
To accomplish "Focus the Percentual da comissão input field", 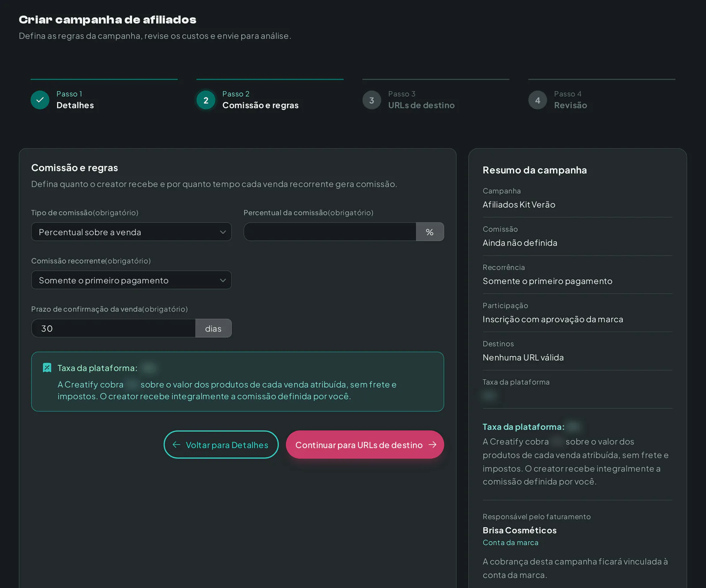I will [x=330, y=232].
